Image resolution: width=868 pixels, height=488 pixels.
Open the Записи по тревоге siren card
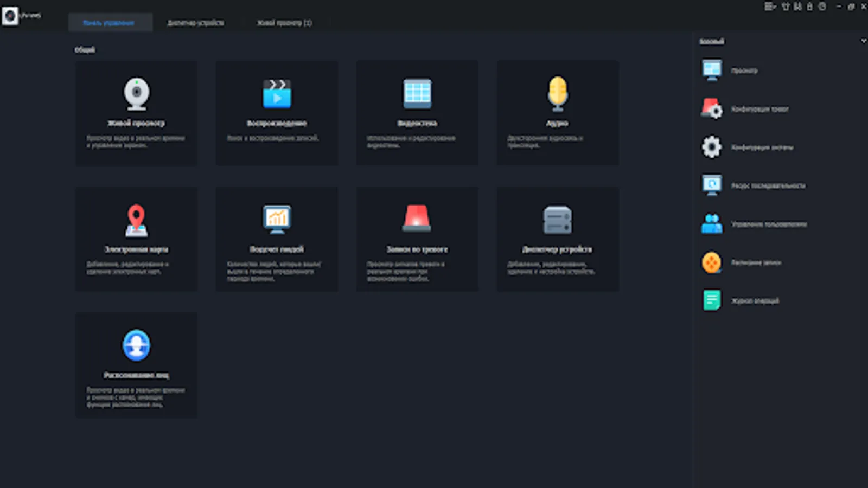(417, 239)
